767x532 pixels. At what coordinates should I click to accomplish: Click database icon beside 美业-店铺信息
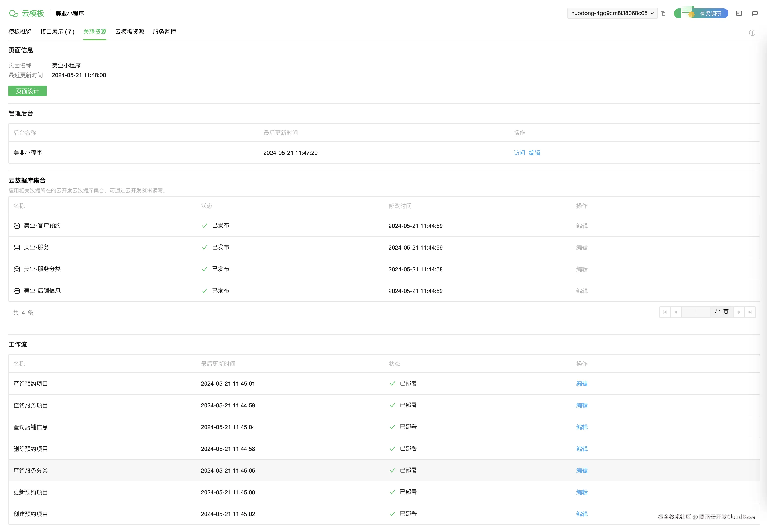coord(17,291)
